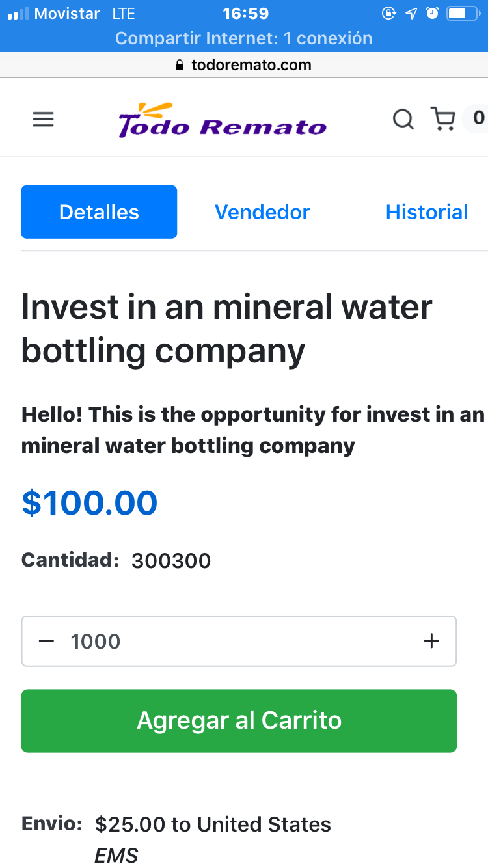Open the shopping cart icon
This screenshot has width=488, height=868.
443,119
